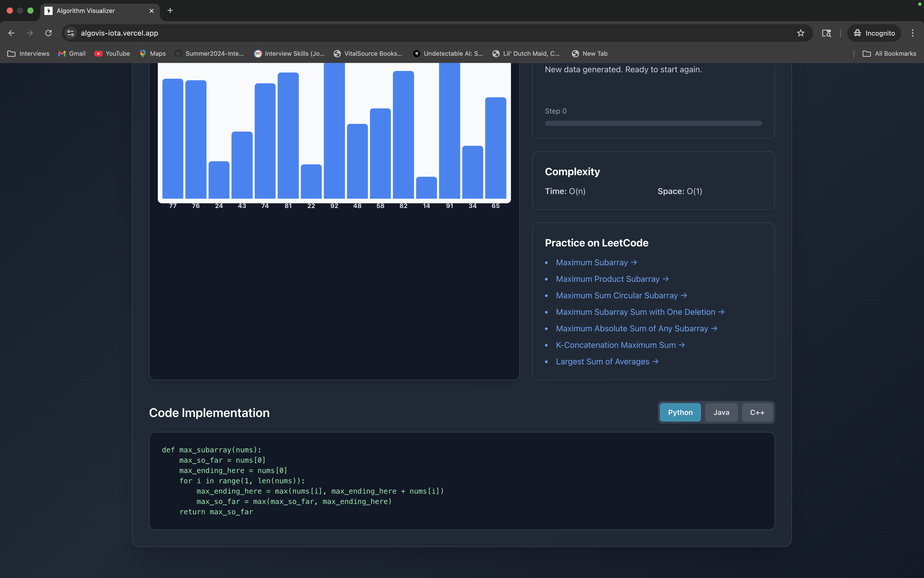Open the Gmail bookmark

pyautogui.click(x=72, y=53)
